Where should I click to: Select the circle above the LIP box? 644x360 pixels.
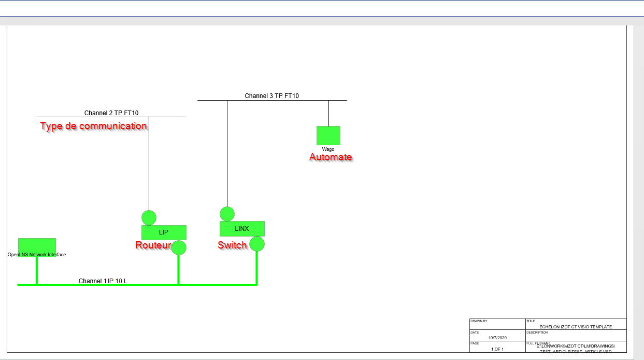click(x=149, y=218)
